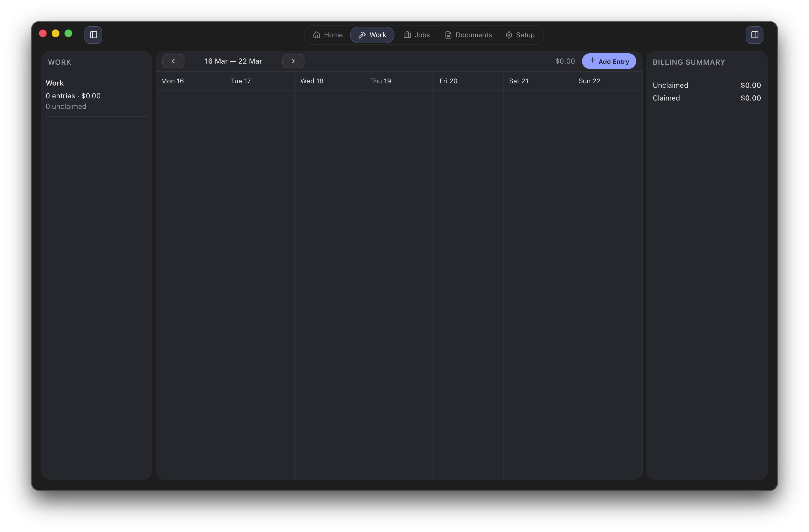Viewport: 809px width, 532px height.
Task: Go to next week with right chevron
Action: click(x=293, y=61)
